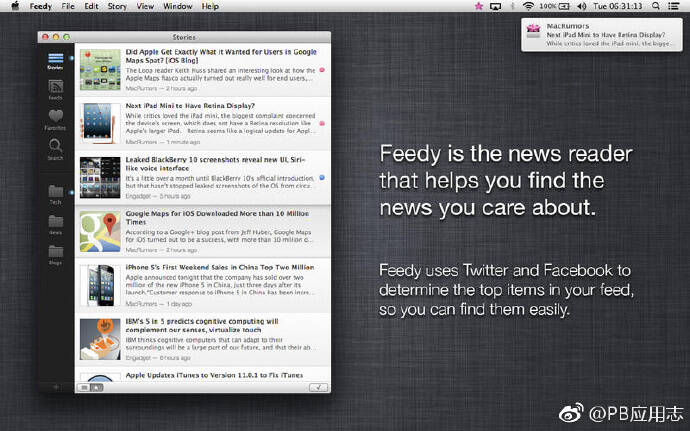Click the iPad mini story thumbnail
The height and width of the screenshot is (431, 690).
coord(100,124)
